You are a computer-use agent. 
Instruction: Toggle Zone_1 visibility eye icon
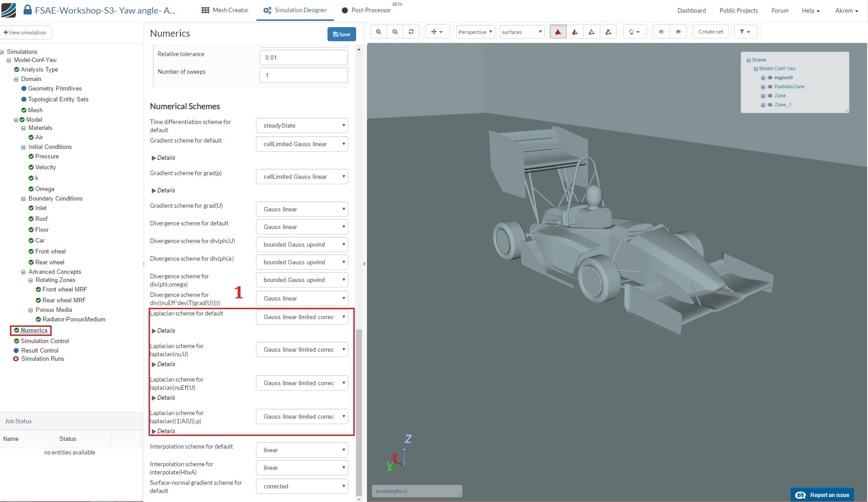(770, 105)
